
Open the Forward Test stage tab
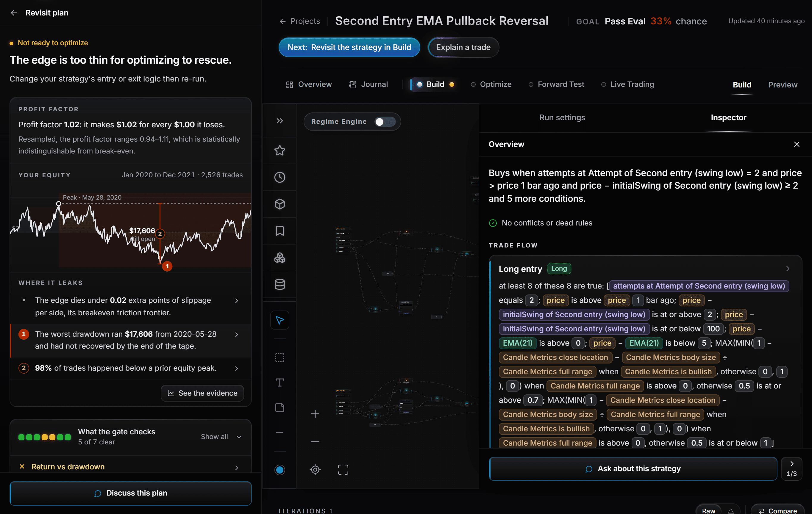[556, 84]
